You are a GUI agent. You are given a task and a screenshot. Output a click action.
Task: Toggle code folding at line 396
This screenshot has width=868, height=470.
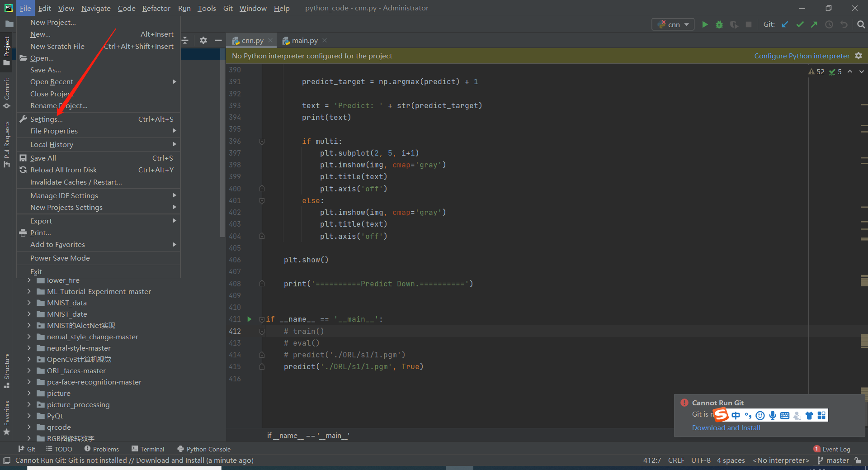(262, 142)
